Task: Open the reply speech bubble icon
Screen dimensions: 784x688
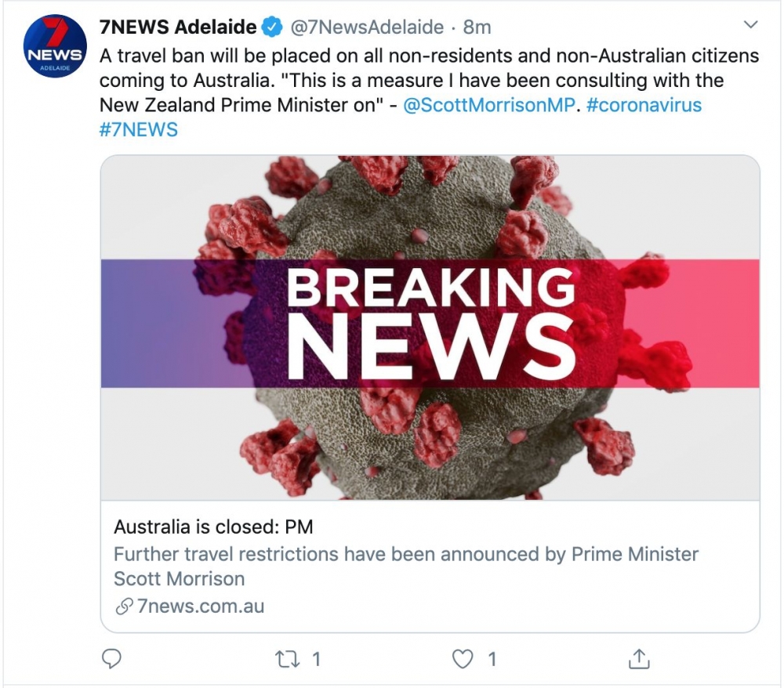Action: point(114,659)
